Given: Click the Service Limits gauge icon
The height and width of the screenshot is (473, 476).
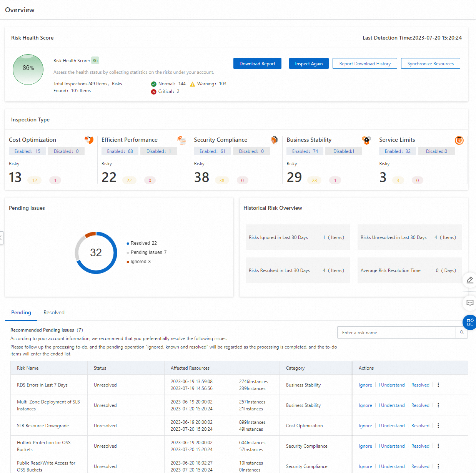Looking at the screenshot, I should pos(459,140).
